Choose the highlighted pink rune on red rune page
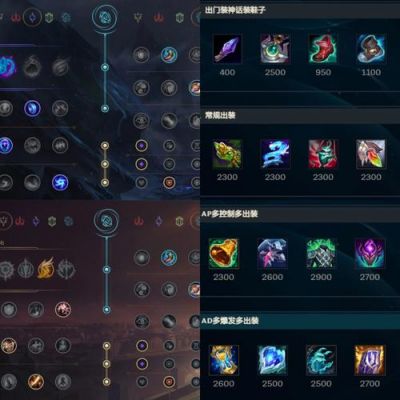This screenshot has width=400, height=400. (63, 309)
